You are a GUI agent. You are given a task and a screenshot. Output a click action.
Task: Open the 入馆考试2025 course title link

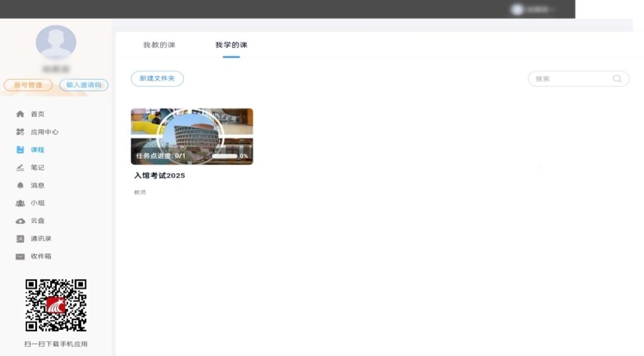pos(160,176)
